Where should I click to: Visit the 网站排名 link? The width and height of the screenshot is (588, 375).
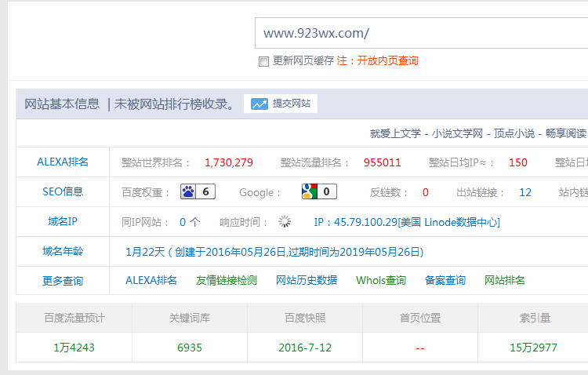505,280
